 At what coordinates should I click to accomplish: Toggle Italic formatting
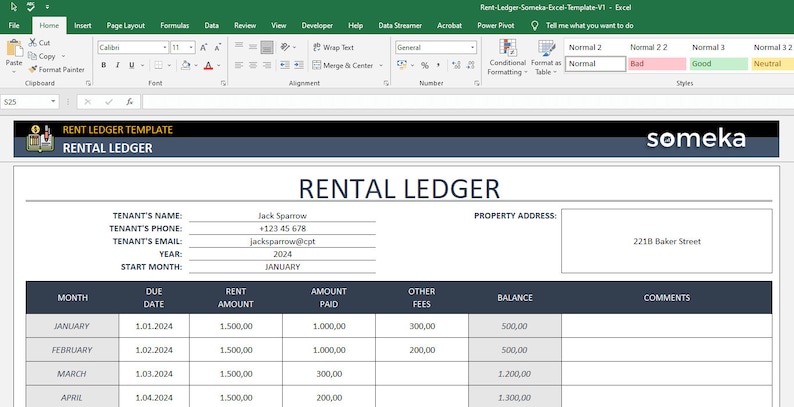pos(117,65)
